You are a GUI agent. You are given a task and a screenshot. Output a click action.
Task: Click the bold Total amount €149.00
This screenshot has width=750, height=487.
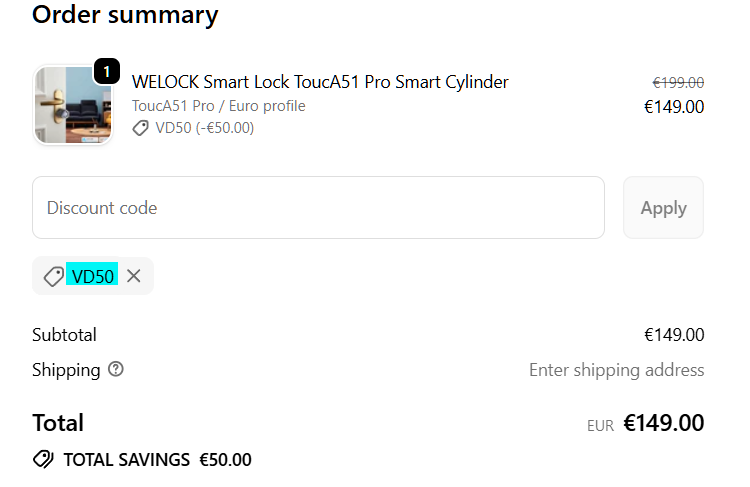664,423
